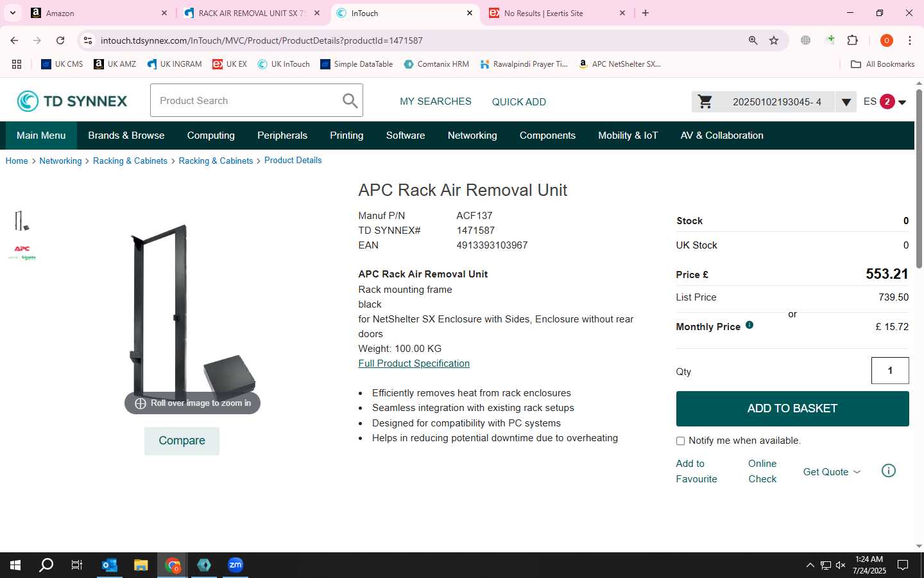Open the Software menu
This screenshot has height=578, width=924.
click(x=406, y=136)
